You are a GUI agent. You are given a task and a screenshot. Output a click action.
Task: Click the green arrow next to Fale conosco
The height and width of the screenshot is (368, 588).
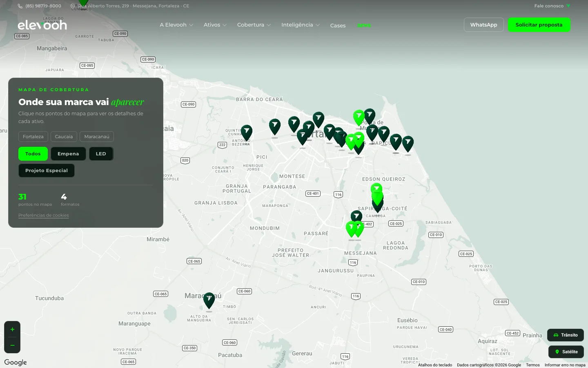(568, 6)
